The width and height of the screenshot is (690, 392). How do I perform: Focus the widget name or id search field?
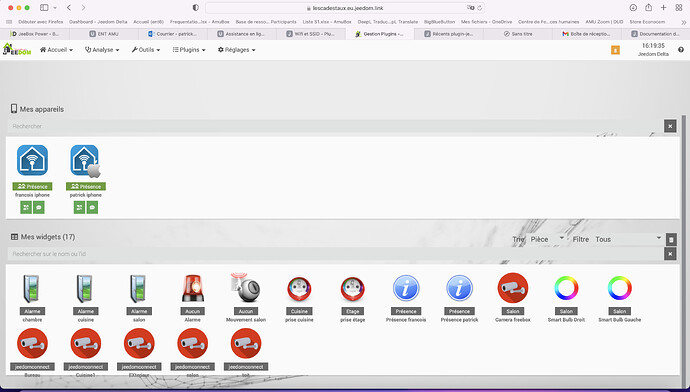[x=335, y=254]
